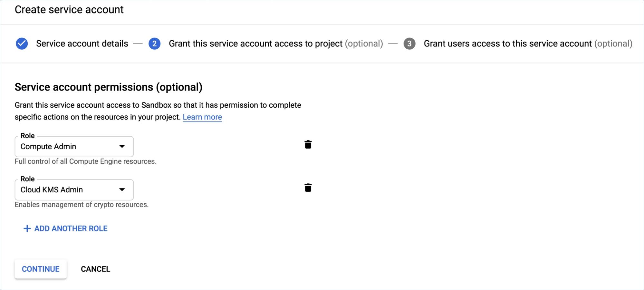
Task: Click the step 2 number circle
Action: [x=154, y=43]
